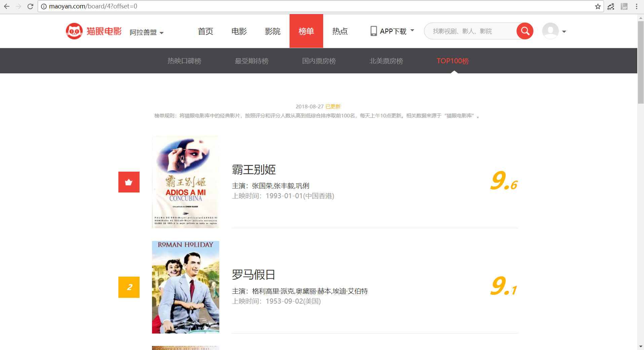Viewport: 644px width, 350px height.
Task: Click the vertical scrollbar thumb
Action: [641, 62]
